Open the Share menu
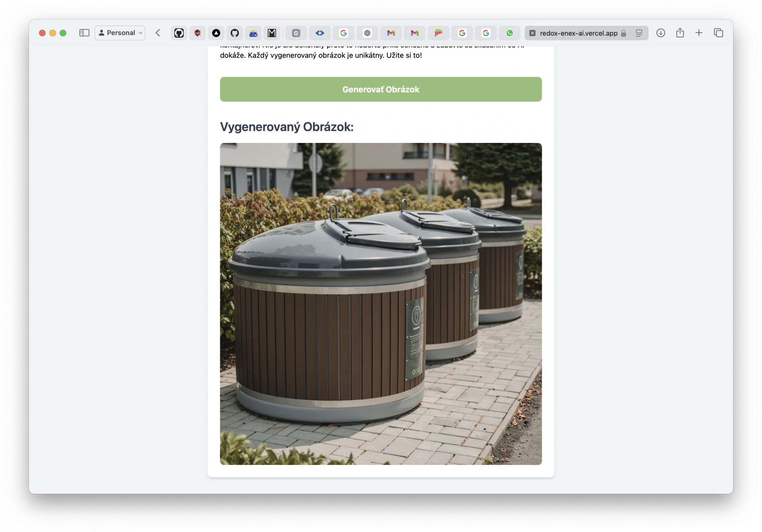 [680, 33]
